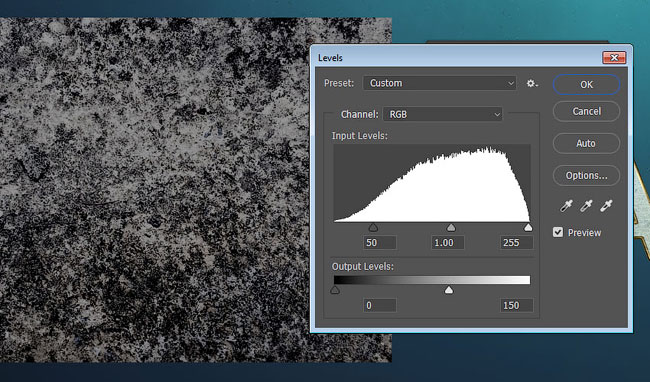Grab the input shadow slider at 50
The width and height of the screenshot is (650, 382).
(373, 227)
